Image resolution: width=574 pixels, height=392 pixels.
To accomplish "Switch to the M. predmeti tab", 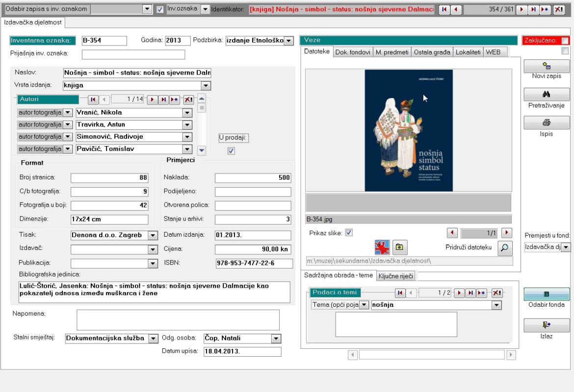I will coord(391,52).
